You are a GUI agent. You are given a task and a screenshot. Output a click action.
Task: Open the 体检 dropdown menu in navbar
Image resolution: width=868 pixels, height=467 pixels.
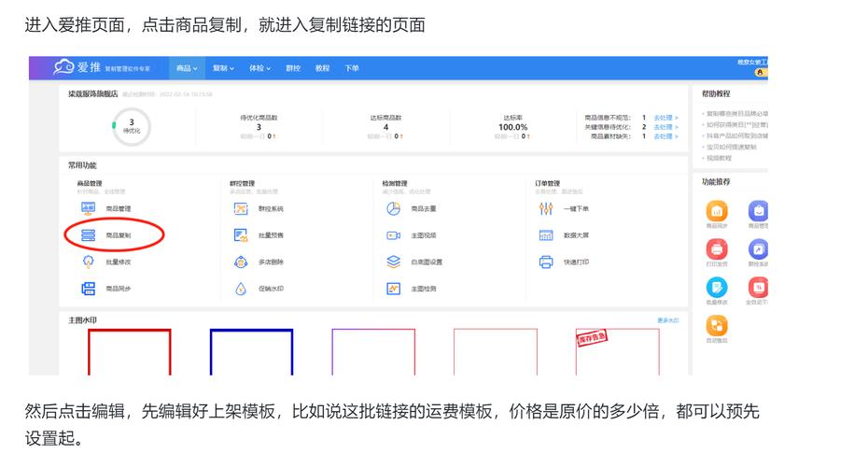point(259,68)
